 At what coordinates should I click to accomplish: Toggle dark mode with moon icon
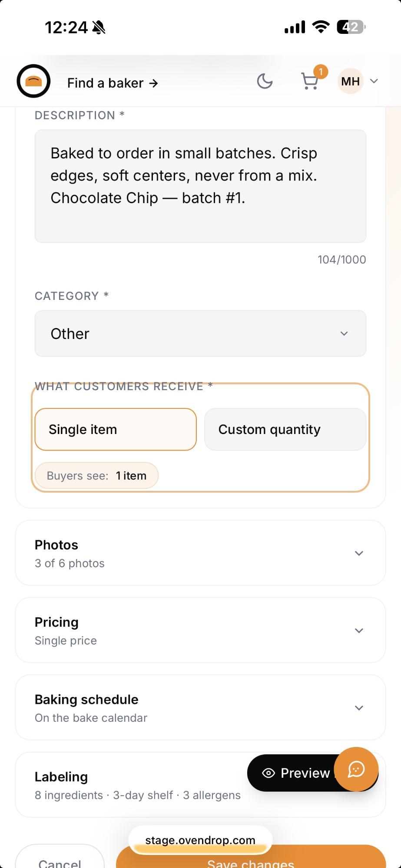tap(265, 81)
